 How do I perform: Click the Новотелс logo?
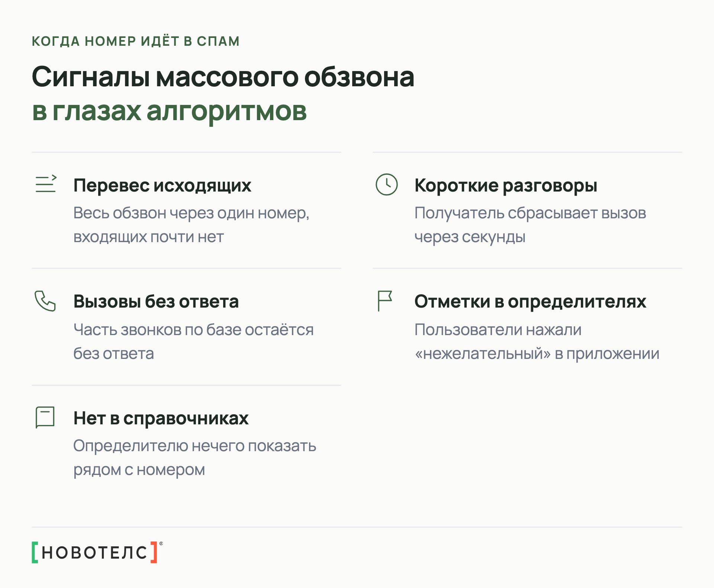tap(97, 552)
